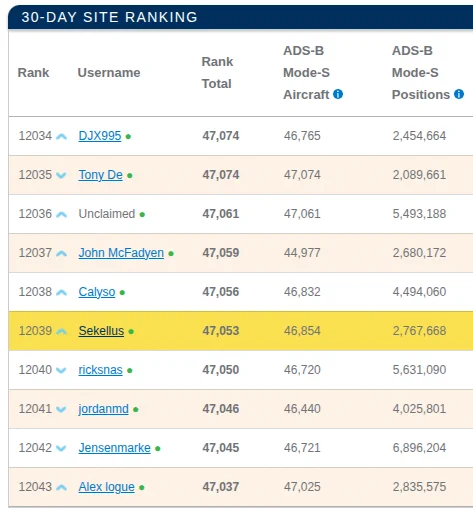
Task: Click the up arrow next to rank 12043
Action: coord(61,487)
